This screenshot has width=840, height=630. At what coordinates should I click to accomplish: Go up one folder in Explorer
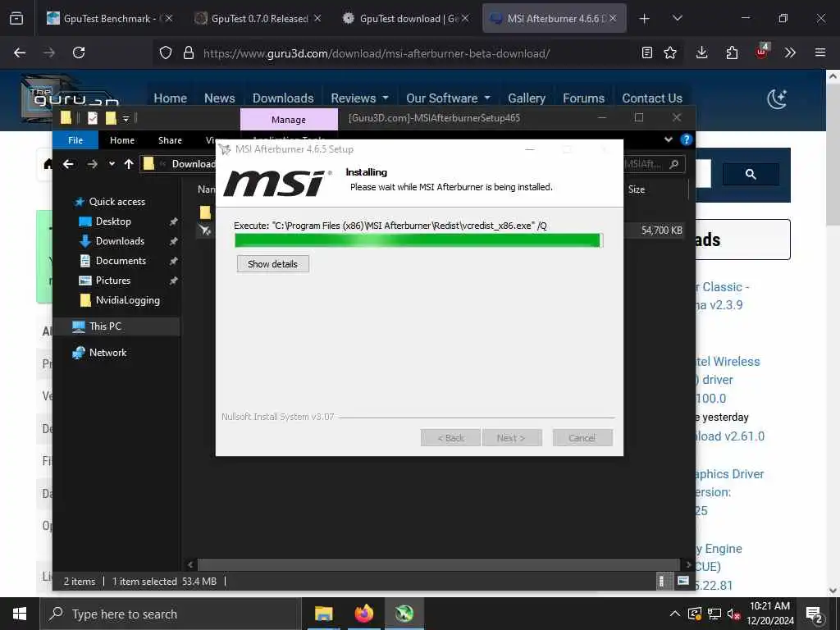point(129,164)
